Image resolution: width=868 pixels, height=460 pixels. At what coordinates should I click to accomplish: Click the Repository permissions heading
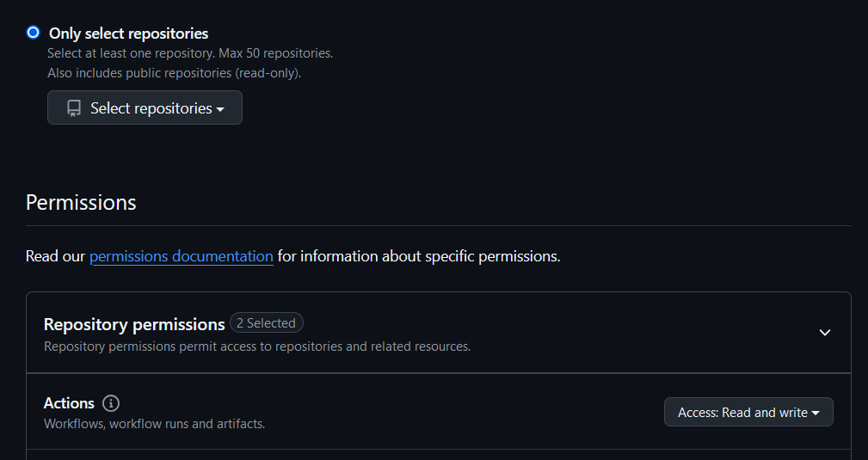tap(134, 324)
